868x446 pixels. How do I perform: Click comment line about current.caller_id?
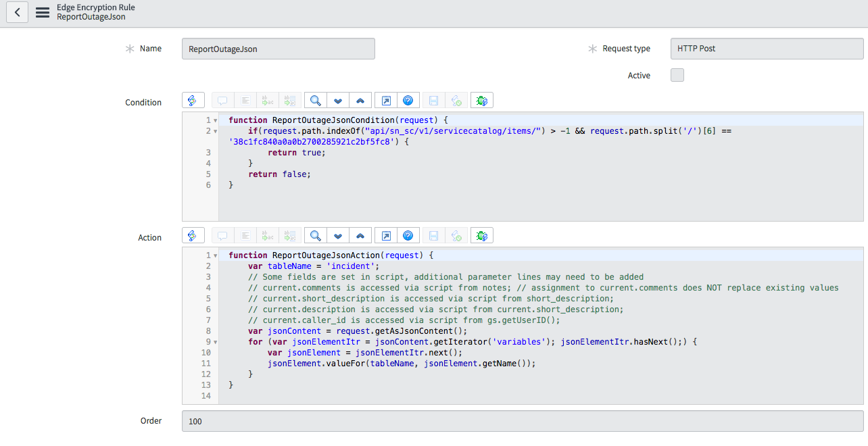coord(404,320)
